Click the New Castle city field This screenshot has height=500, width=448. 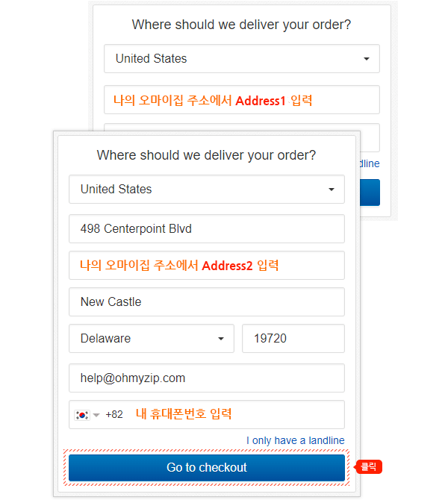coord(206,302)
